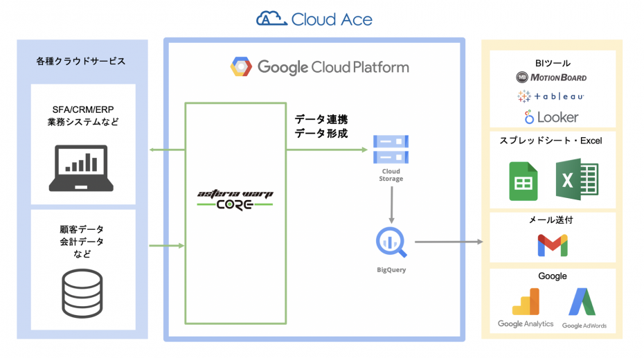Click the Cloud Ace cloud logo icon
Screen dimensions: 644x358
(271, 19)
